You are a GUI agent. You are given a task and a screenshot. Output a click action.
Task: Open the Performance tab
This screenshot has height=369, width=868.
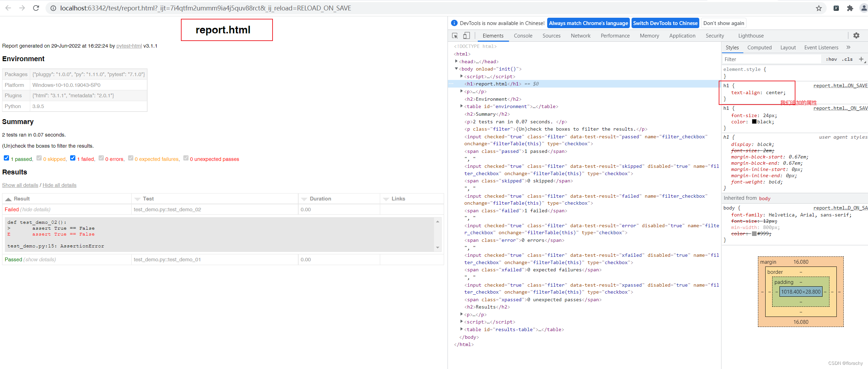tap(615, 36)
